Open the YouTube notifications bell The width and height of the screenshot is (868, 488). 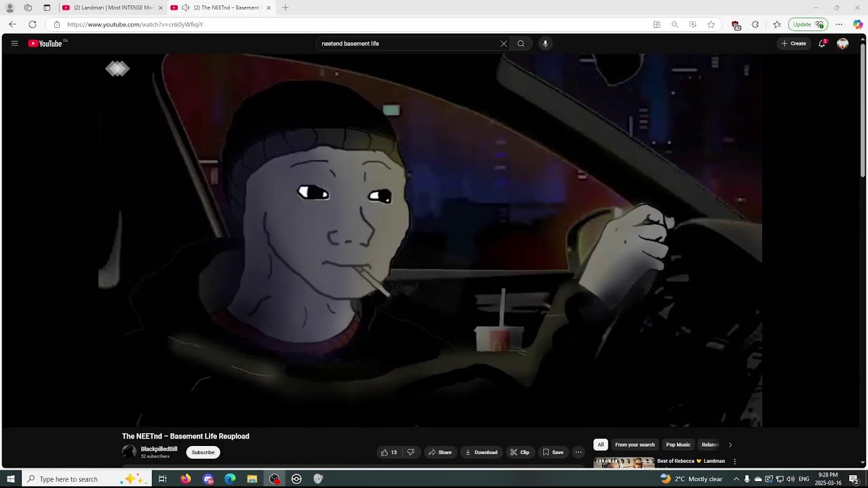(x=822, y=43)
